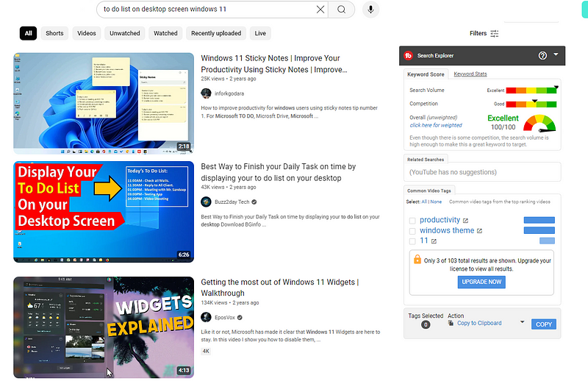Switch to the Keyword Stats tab

coord(470,74)
